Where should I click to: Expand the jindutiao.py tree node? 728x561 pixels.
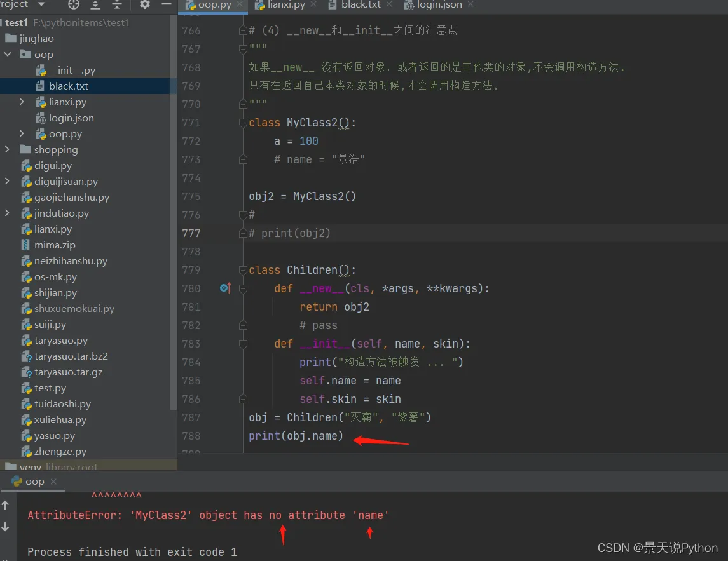pyautogui.click(x=7, y=213)
